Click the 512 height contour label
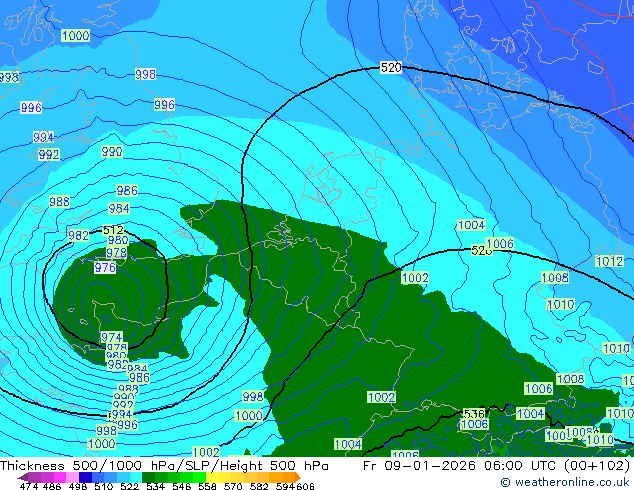This screenshot has height=490, width=634. click(x=113, y=230)
